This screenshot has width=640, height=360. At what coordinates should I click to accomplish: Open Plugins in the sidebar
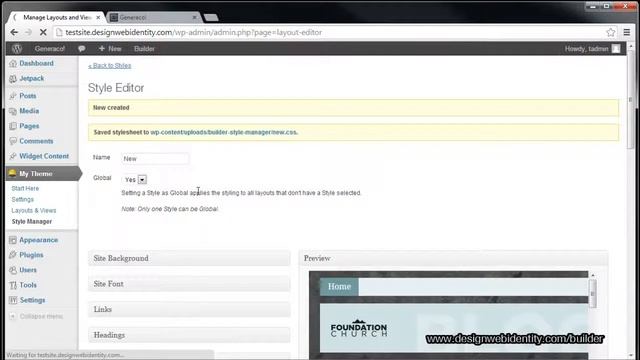(x=31, y=255)
